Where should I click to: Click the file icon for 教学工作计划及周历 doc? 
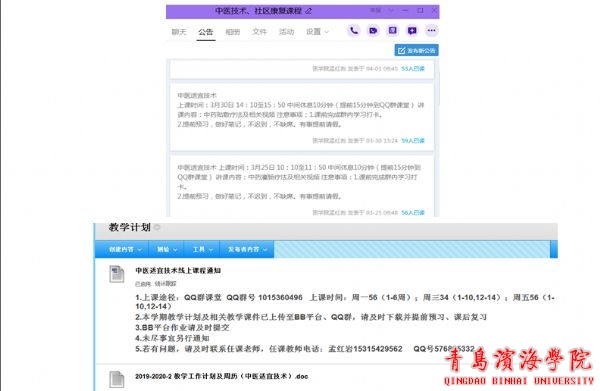[x=116, y=379]
